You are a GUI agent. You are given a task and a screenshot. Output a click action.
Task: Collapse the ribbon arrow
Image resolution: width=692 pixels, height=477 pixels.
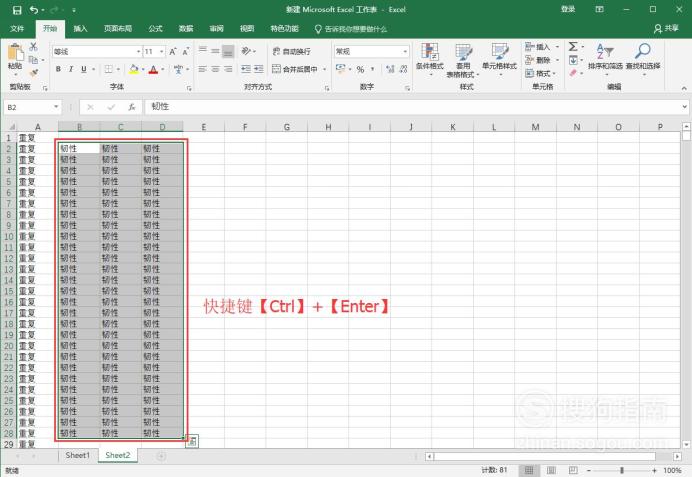(x=684, y=88)
